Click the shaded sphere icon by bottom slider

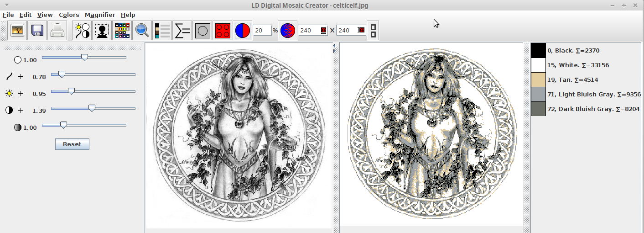coord(18,127)
